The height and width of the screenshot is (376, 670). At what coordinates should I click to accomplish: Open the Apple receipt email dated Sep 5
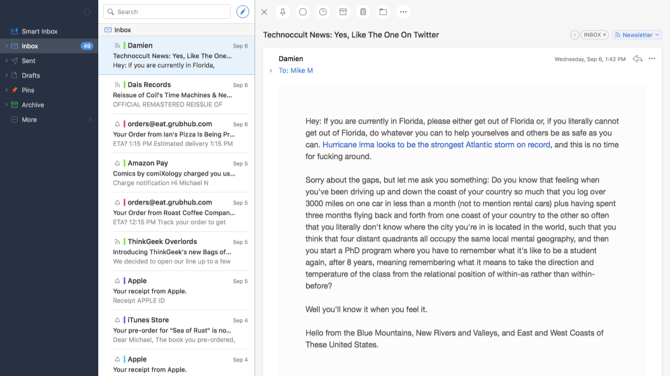tap(176, 291)
